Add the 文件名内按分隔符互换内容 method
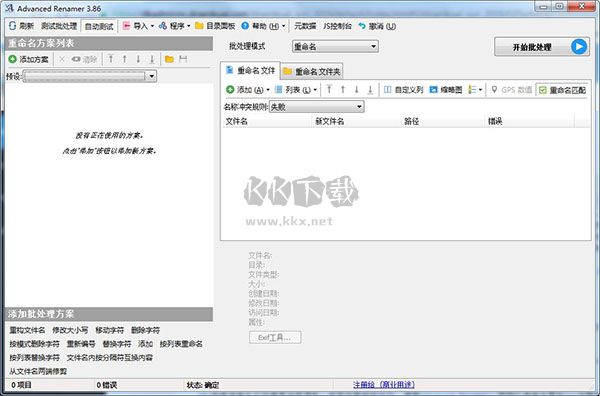The height and width of the screenshot is (396, 600). click(x=109, y=357)
